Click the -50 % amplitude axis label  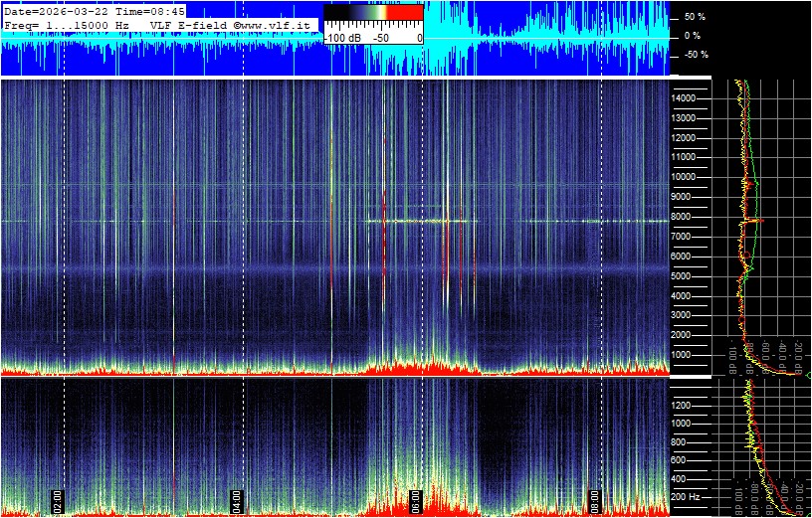coord(695,55)
